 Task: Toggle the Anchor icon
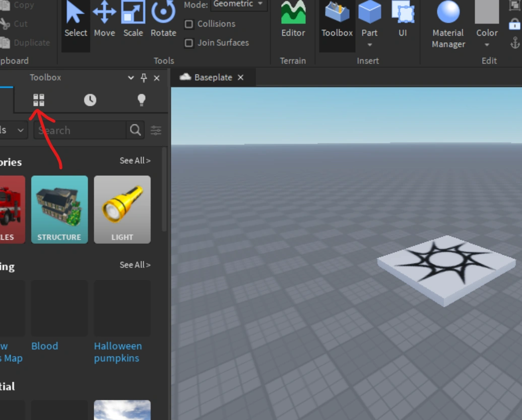click(x=515, y=43)
